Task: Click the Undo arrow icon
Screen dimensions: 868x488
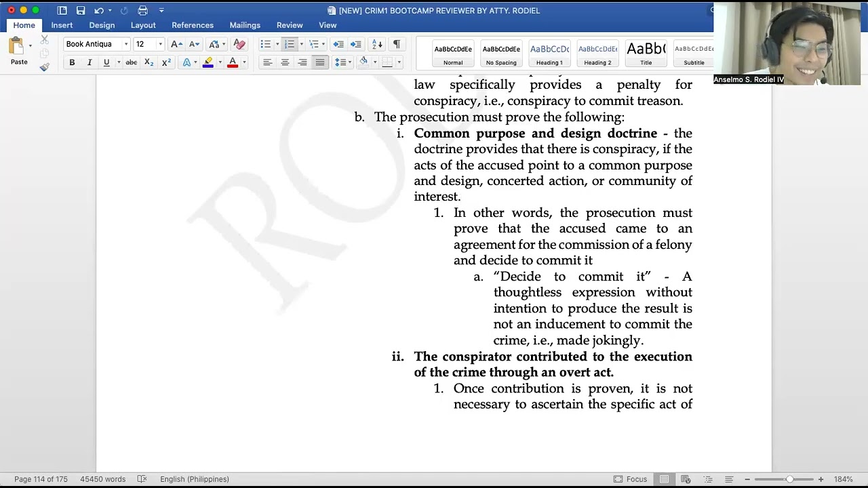Action: pyautogui.click(x=99, y=10)
